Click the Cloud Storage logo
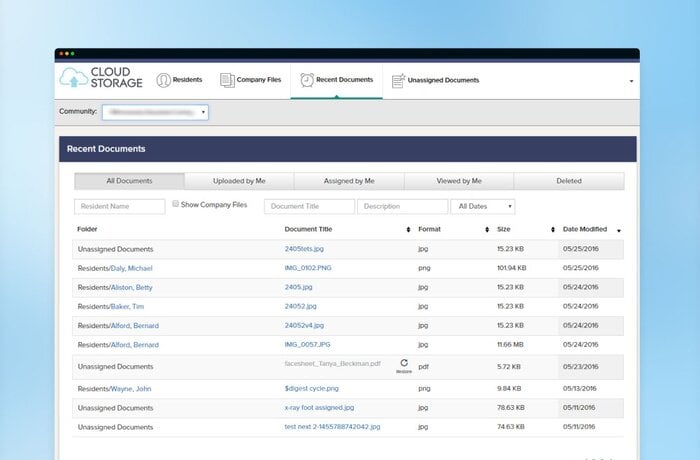This screenshot has height=460, width=700. [x=101, y=79]
